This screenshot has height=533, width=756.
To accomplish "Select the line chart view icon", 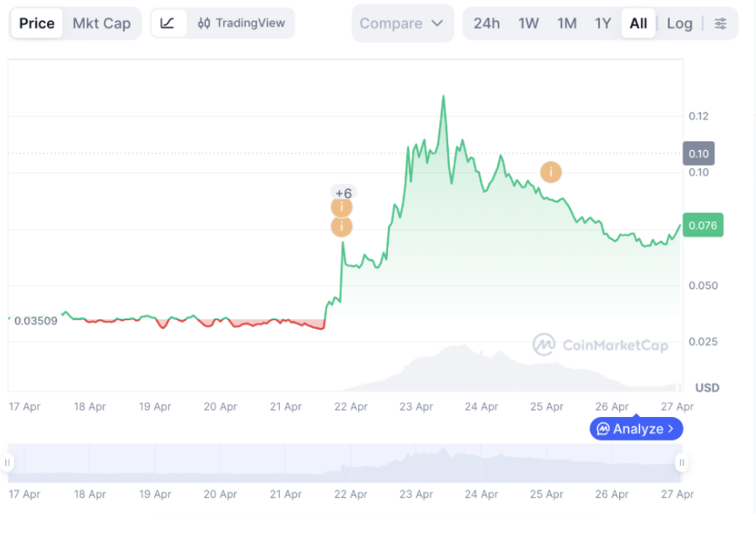I will [168, 24].
